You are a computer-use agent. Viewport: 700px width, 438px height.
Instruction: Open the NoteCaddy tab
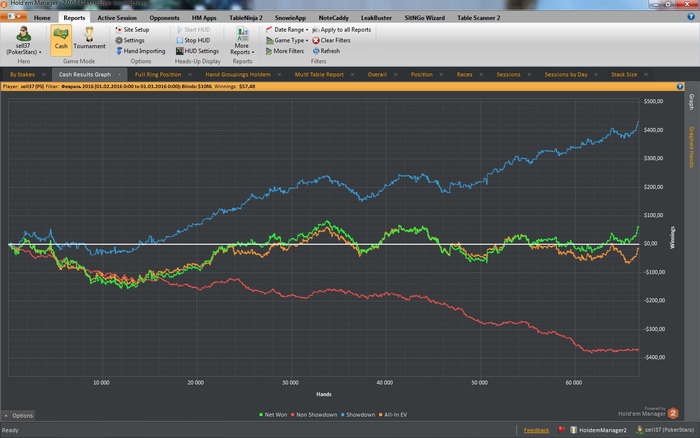(333, 18)
